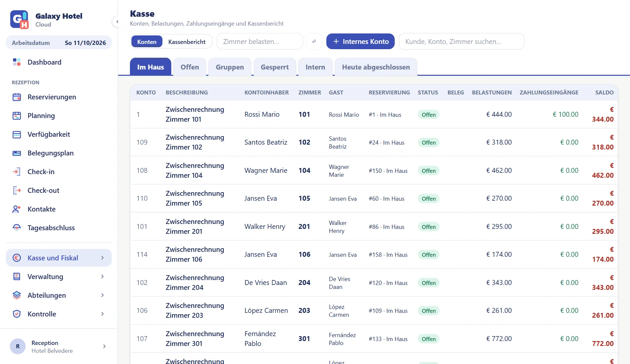
Task: Click reservation #150 · Im Haus
Action: point(388,171)
